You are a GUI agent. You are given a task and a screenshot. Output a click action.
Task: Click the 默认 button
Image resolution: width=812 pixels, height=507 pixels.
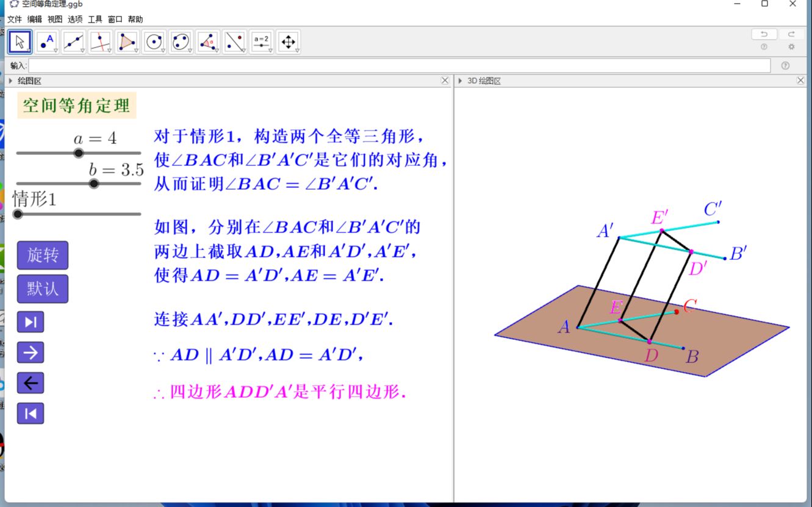[43, 289]
